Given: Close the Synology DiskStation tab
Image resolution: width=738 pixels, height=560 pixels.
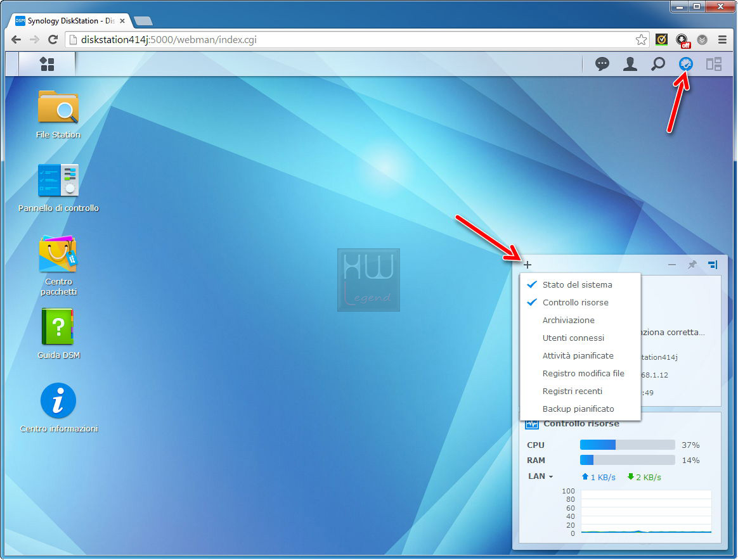Looking at the screenshot, I should pos(122,21).
